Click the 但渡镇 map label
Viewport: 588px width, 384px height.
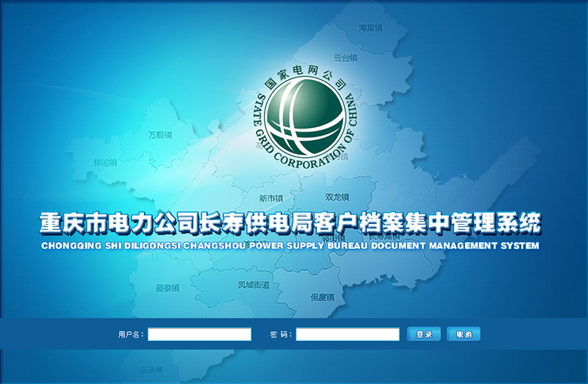point(322,297)
